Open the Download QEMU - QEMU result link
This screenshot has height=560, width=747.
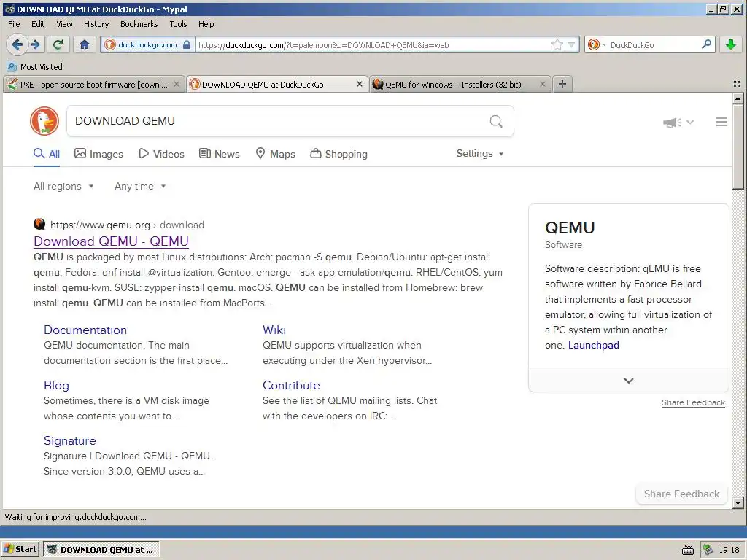111,241
